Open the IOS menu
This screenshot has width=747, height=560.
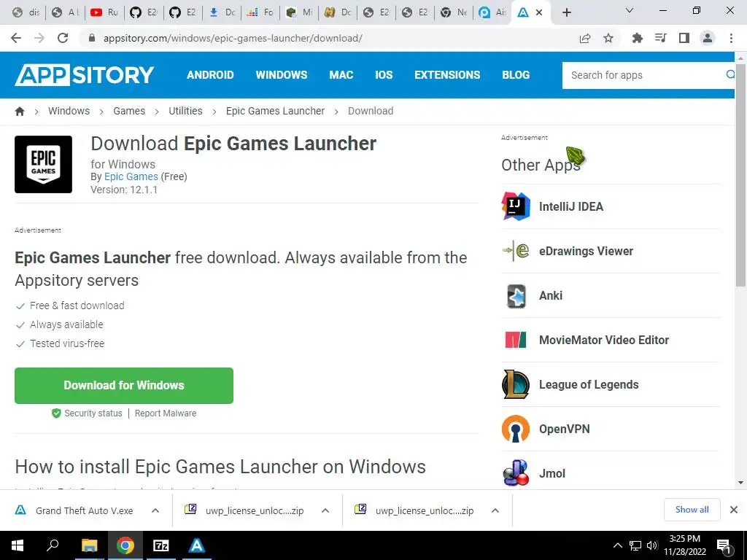384,75
